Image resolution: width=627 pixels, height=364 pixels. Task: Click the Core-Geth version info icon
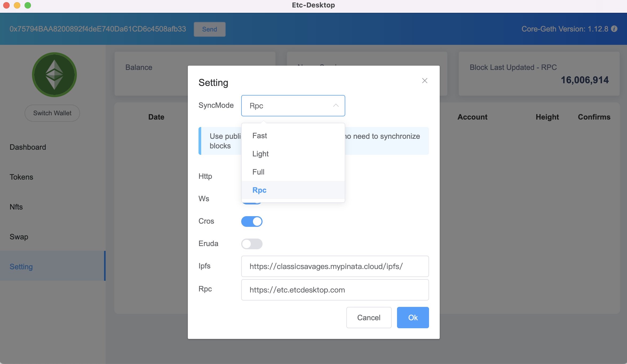click(614, 29)
